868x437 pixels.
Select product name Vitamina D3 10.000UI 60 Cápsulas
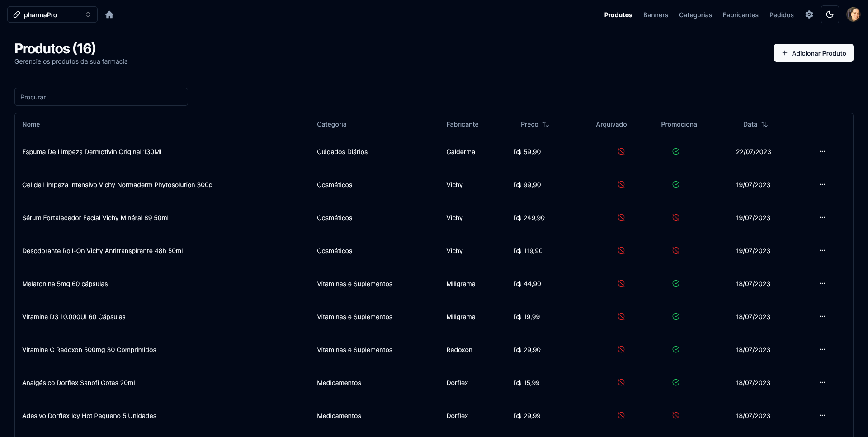tap(74, 317)
